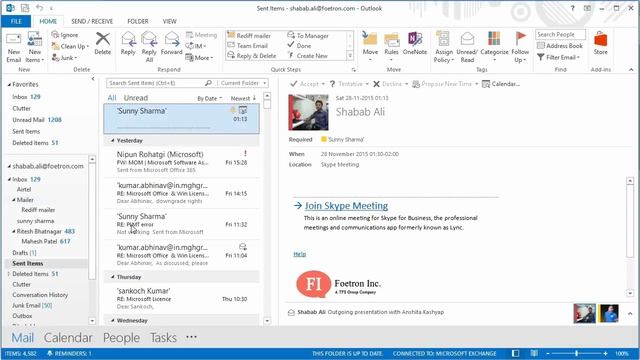The width and height of the screenshot is (640, 360).
Task: Collapse the folder pane
Action: (93, 79)
